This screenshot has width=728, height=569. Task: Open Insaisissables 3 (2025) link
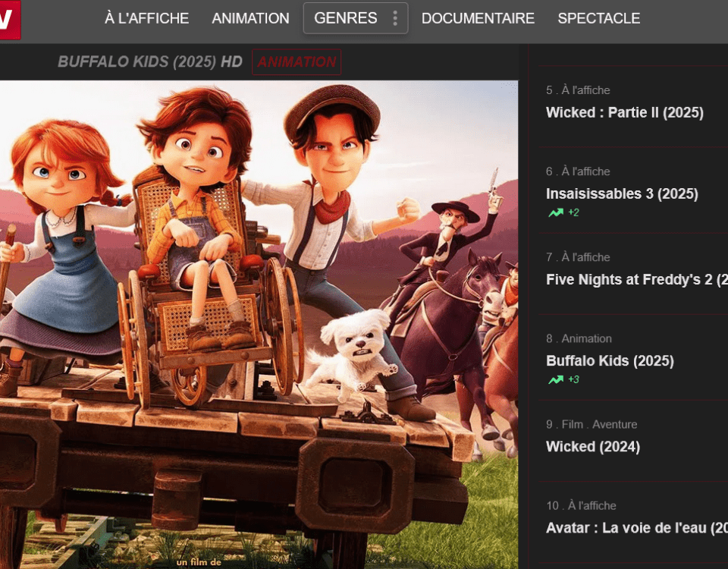click(622, 193)
